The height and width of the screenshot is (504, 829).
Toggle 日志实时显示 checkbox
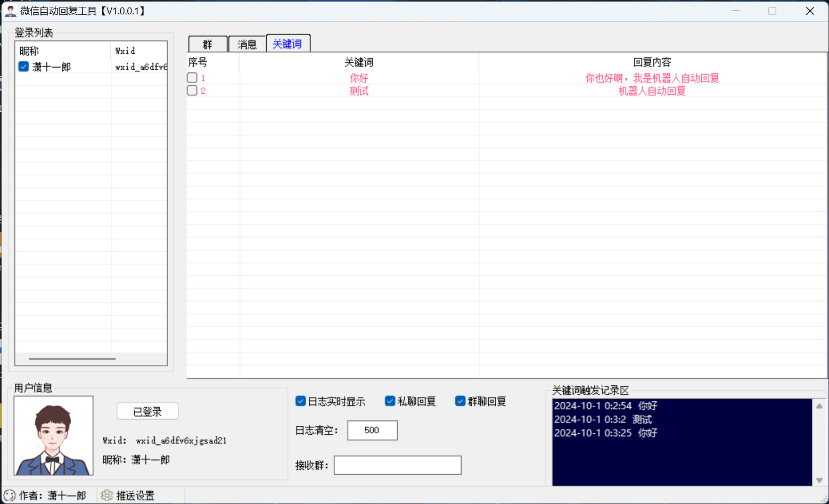point(301,401)
